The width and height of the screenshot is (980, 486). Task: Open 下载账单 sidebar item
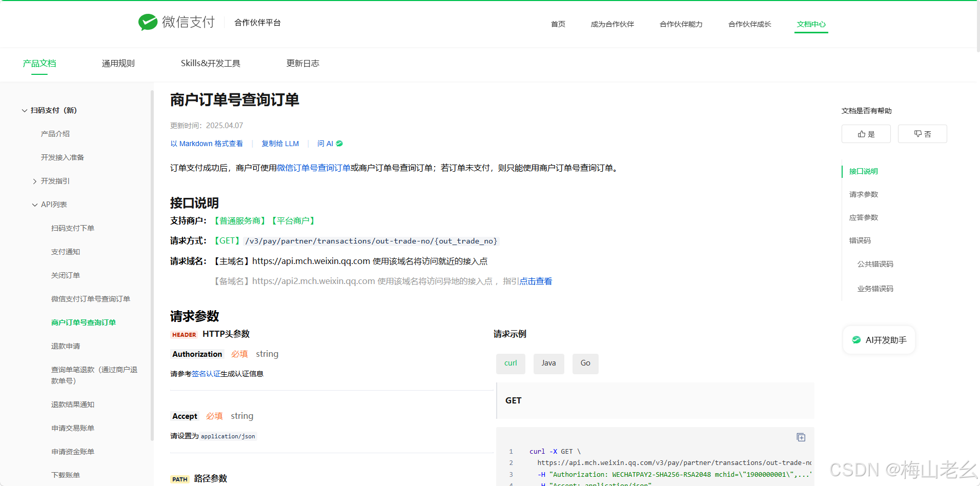pyautogui.click(x=66, y=475)
